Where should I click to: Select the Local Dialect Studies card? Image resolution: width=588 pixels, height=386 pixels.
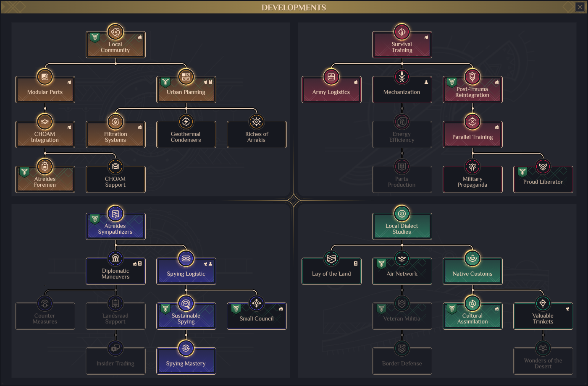(402, 226)
